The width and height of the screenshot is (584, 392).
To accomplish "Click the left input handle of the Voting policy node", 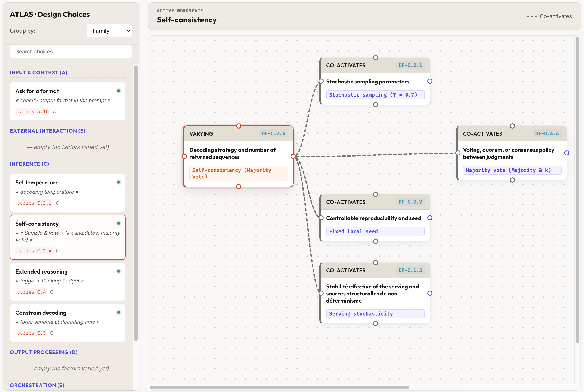I will point(458,153).
